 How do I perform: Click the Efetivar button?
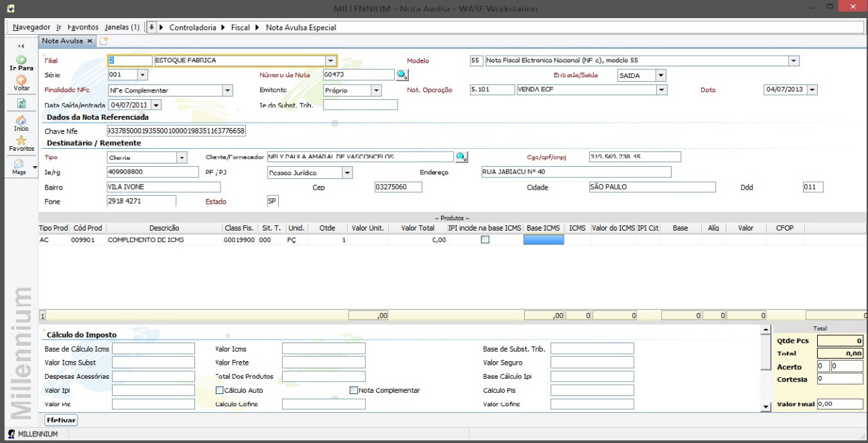(61, 420)
